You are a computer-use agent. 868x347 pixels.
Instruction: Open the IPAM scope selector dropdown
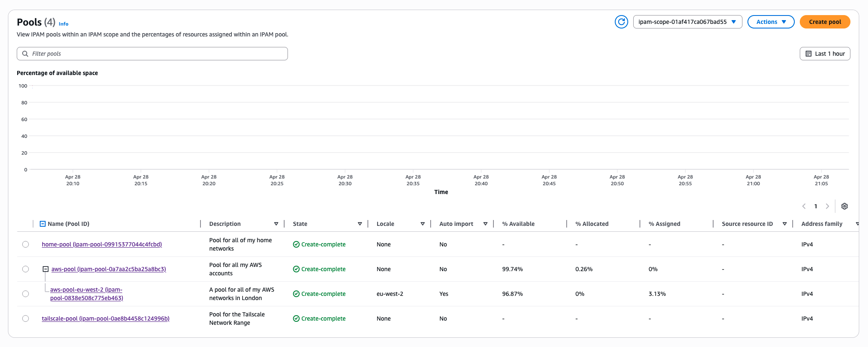687,22
